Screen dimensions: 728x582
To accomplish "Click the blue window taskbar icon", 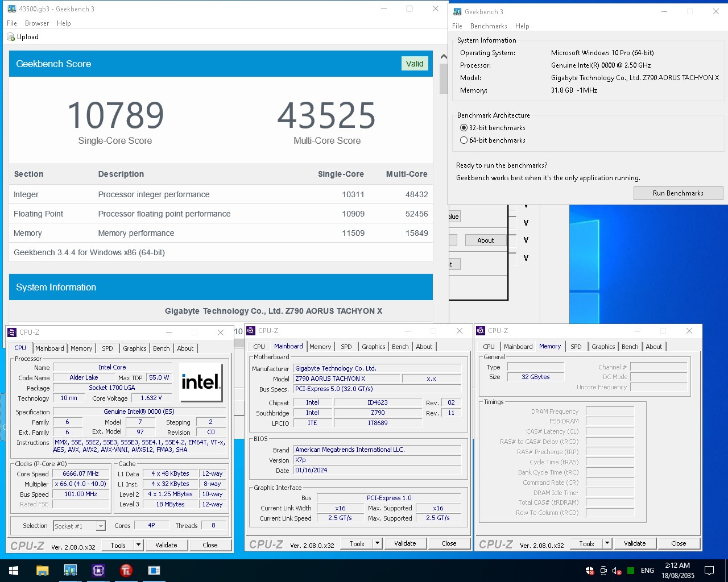I will tap(154, 570).
